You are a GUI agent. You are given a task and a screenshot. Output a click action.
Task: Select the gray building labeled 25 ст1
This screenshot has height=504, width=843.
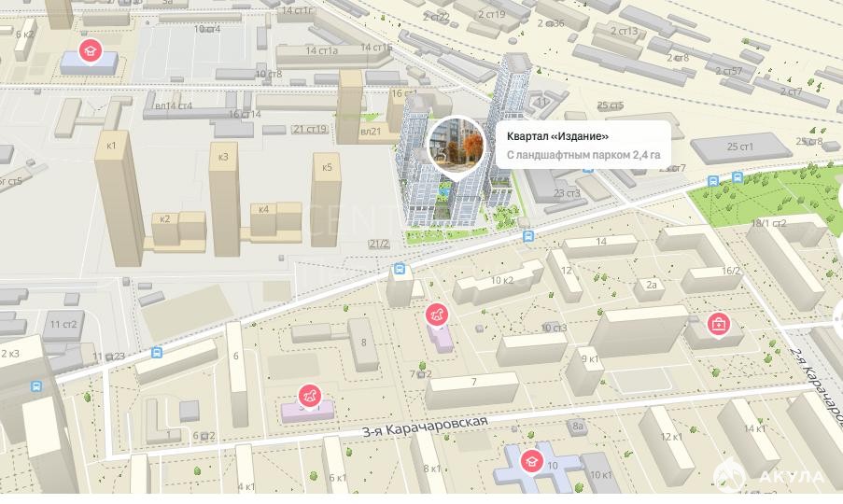pos(742,147)
